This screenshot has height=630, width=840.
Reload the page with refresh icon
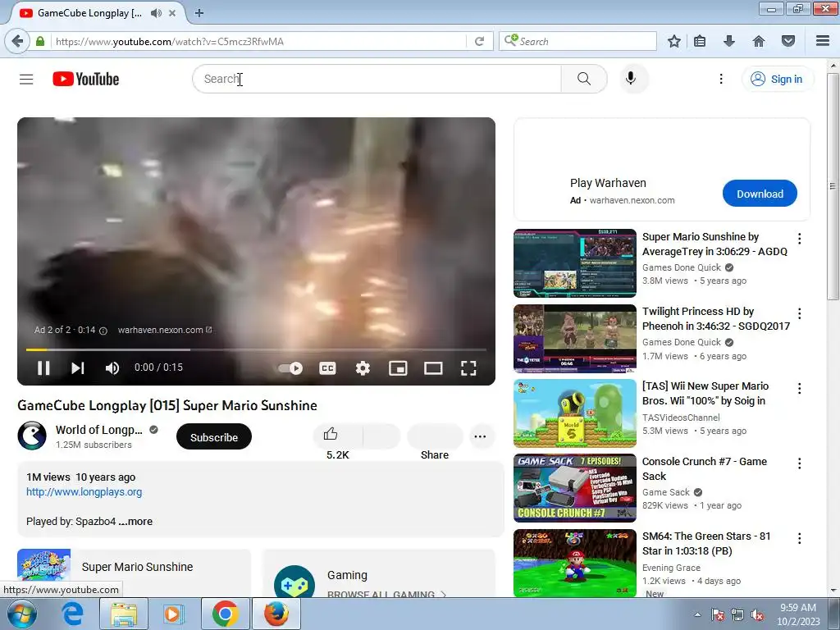click(479, 41)
